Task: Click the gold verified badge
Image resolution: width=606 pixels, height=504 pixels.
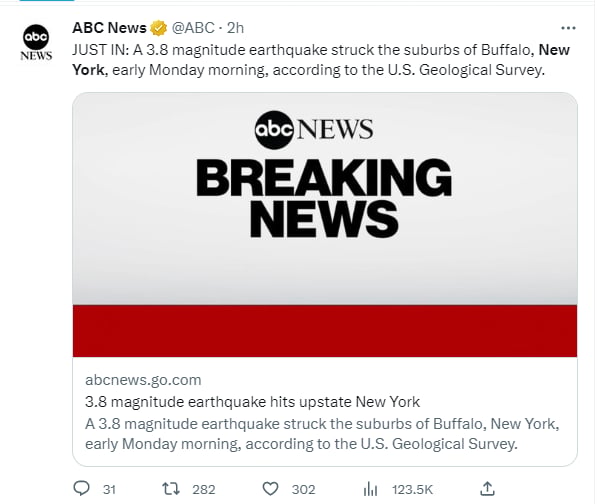Action: (x=158, y=28)
